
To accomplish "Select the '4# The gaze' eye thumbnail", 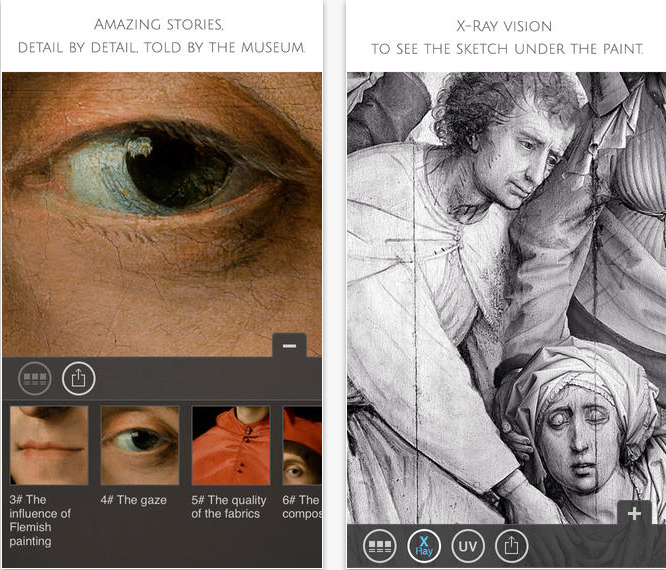I will (x=140, y=445).
